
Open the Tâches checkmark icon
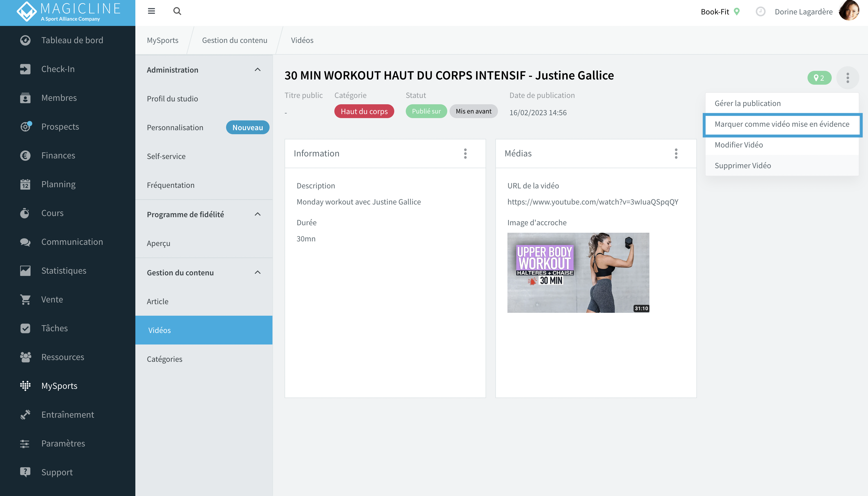tap(25, 328)
